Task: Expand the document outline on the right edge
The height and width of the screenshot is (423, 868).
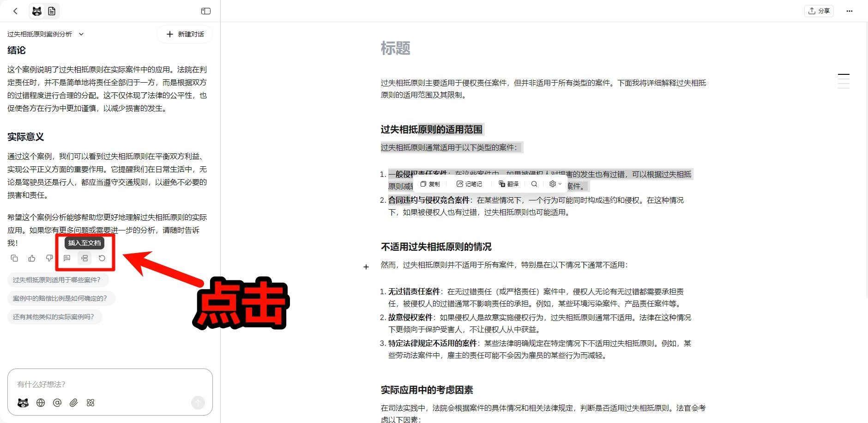Action: point(844,82)
